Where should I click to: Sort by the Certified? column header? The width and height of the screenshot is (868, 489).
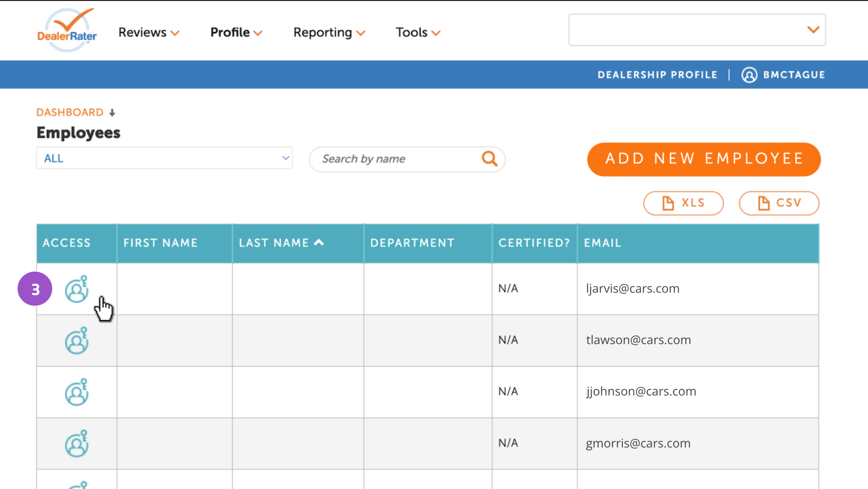click(x=534, y=243)
